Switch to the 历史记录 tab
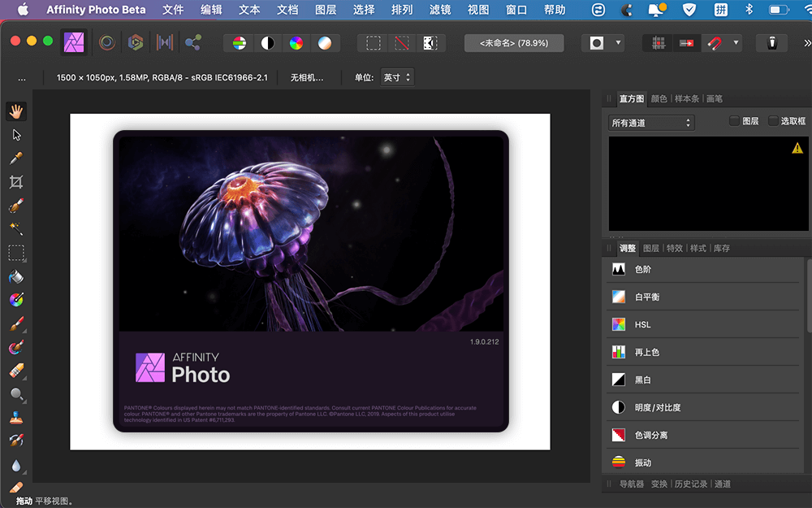812x508 pixels. tap(691, 484)
